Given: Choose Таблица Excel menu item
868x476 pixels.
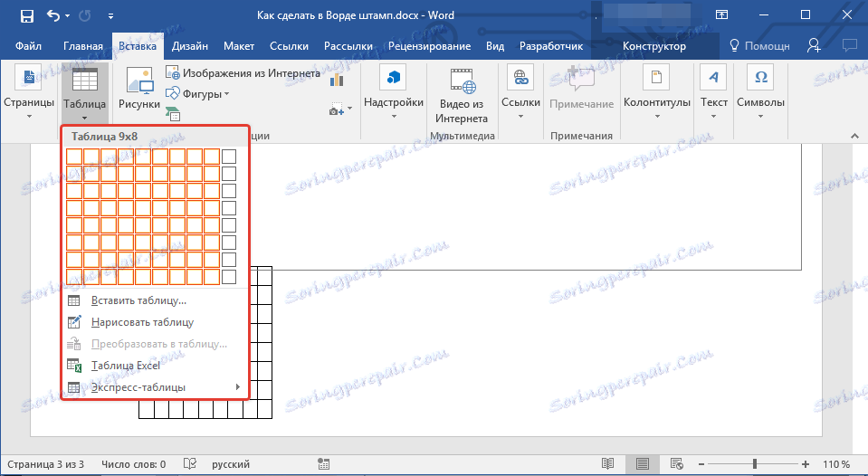Looking at the screenshot, I should [155, 366].
